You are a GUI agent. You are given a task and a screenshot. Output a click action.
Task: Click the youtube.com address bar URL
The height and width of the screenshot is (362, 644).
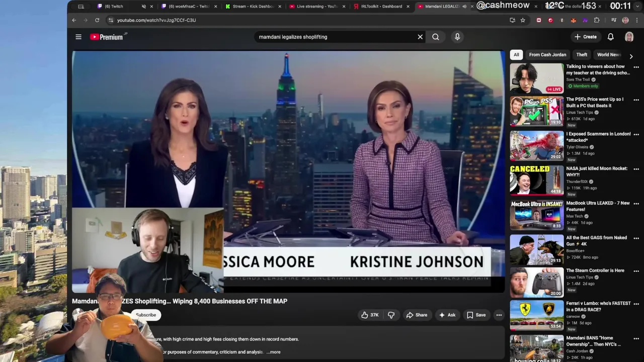pos(156,20)
